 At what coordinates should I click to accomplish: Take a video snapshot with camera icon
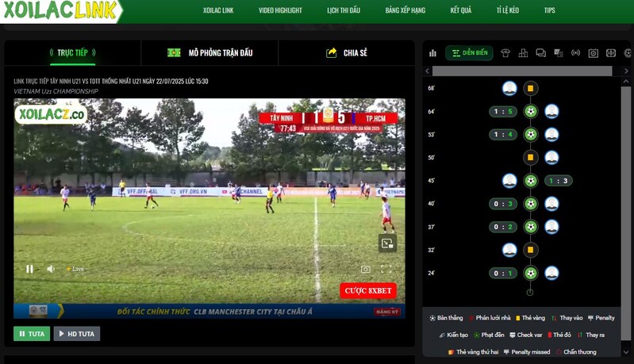coord(366,269)
